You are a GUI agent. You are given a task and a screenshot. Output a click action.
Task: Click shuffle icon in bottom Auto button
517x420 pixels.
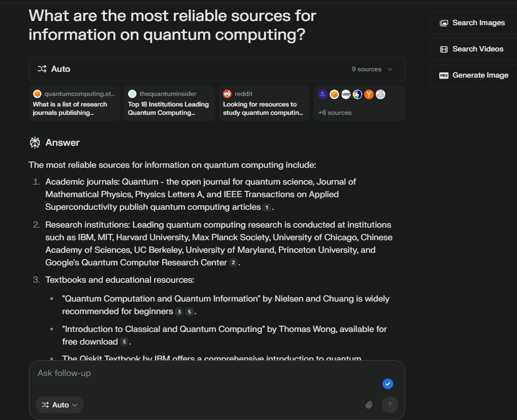[x=45, y=405]
